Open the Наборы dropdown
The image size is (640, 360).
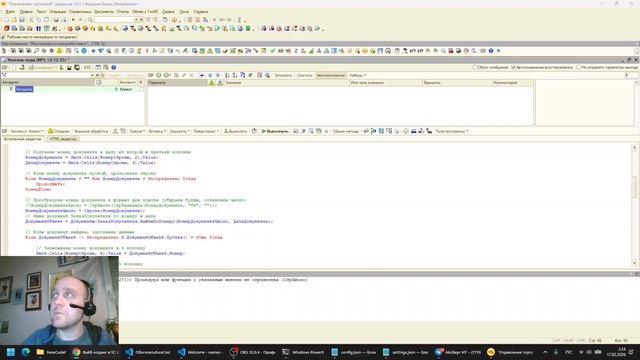pyautogui.click(x=358, y=75)
